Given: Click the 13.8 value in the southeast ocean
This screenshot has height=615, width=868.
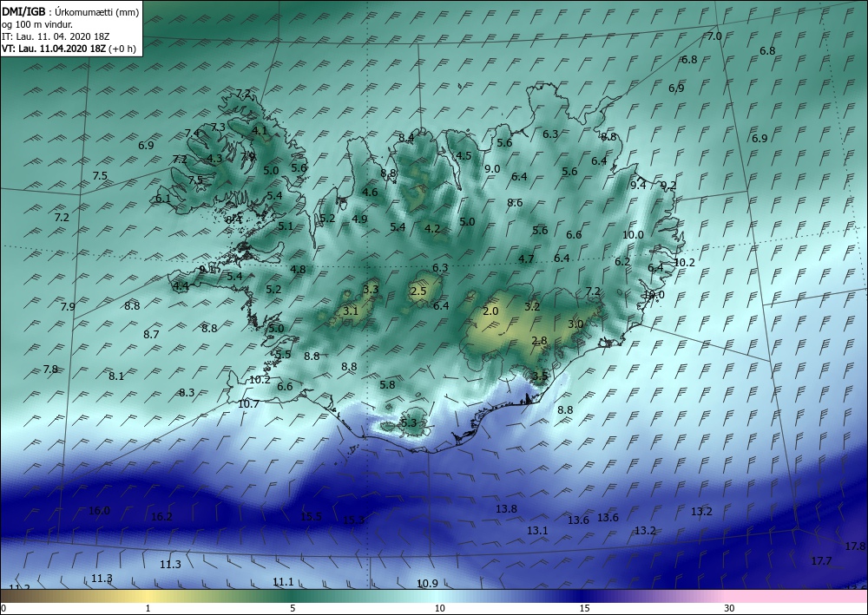Looking at the screenshot, I should [506, 509].
